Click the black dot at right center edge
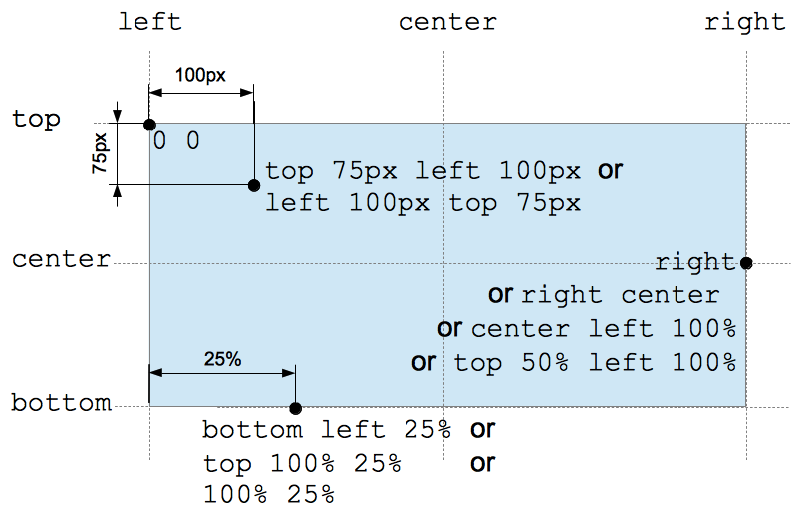The height and width of the screenshot is (517, 812). pos(746,263)
